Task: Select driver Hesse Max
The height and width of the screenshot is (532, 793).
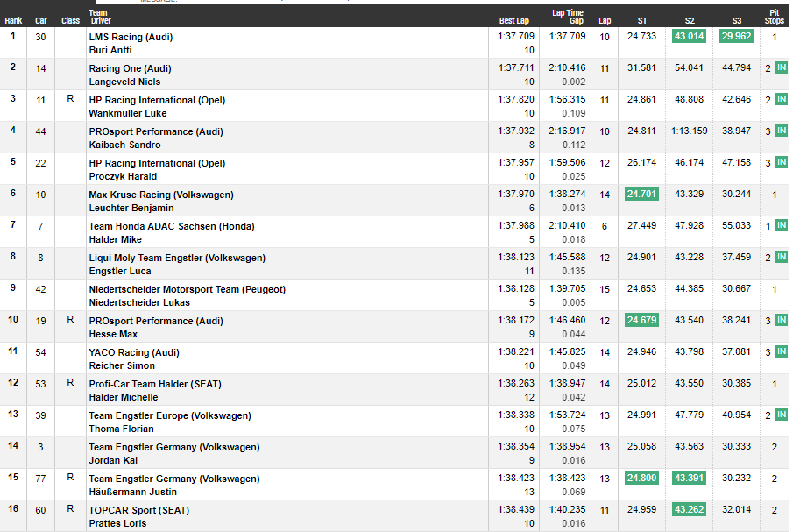Action: point(113,334)
